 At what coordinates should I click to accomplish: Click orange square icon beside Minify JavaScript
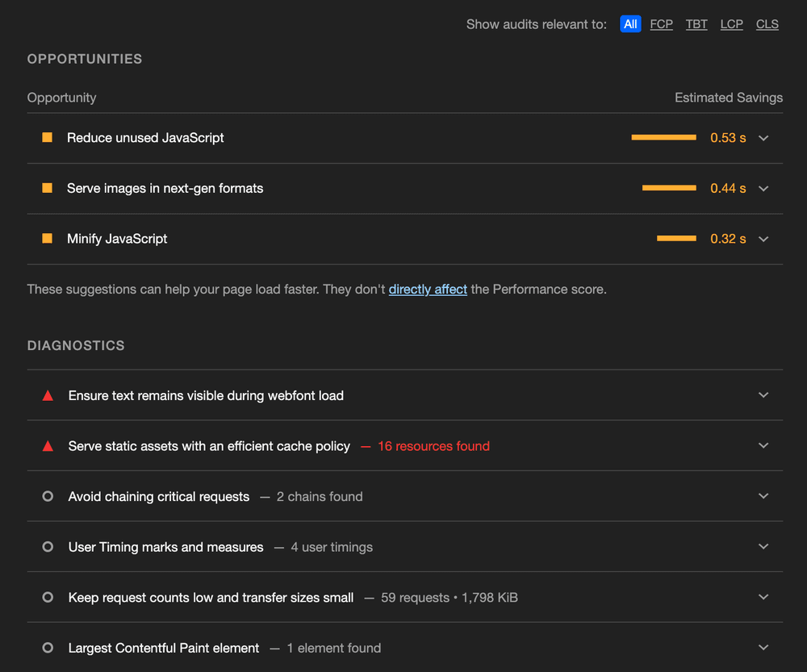(48, 239)
